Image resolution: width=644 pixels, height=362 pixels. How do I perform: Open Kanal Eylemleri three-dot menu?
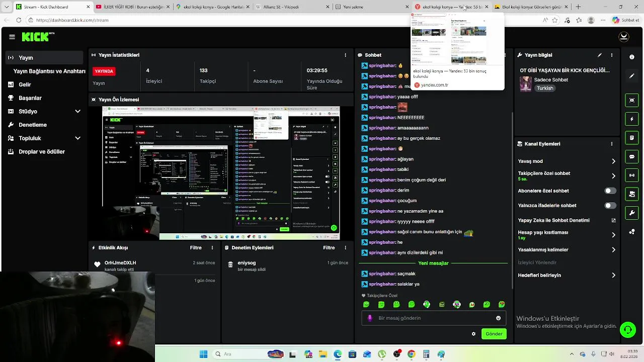pos(612,144)
